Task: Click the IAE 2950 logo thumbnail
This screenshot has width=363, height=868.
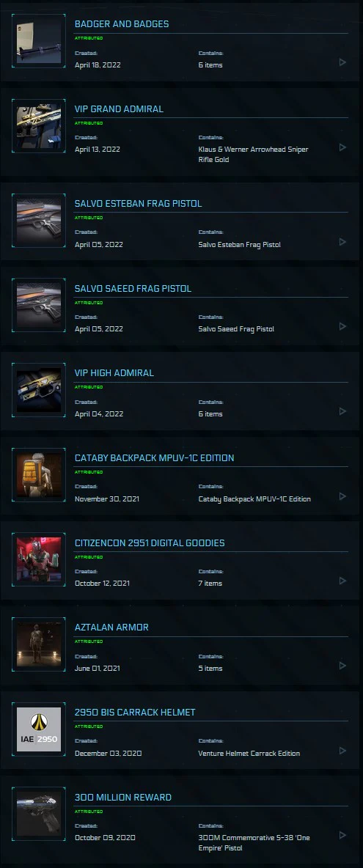Action: point(39,729)
